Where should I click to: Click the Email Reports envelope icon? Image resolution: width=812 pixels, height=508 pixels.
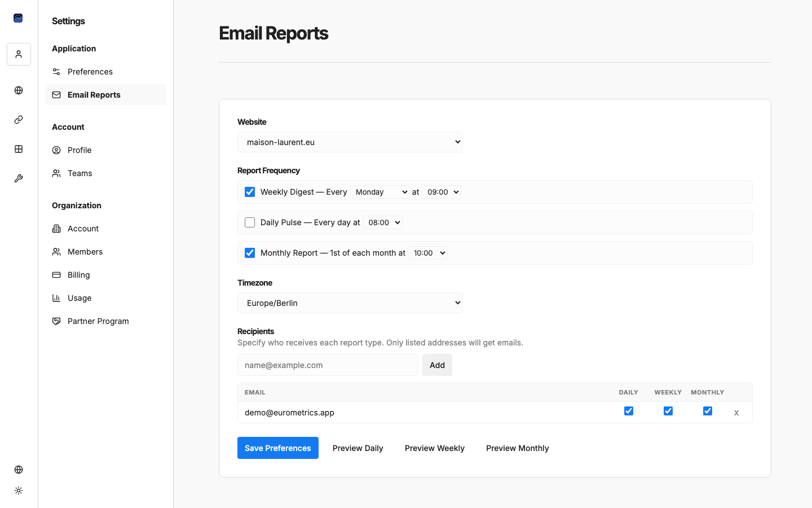click(x=56, y=95)
